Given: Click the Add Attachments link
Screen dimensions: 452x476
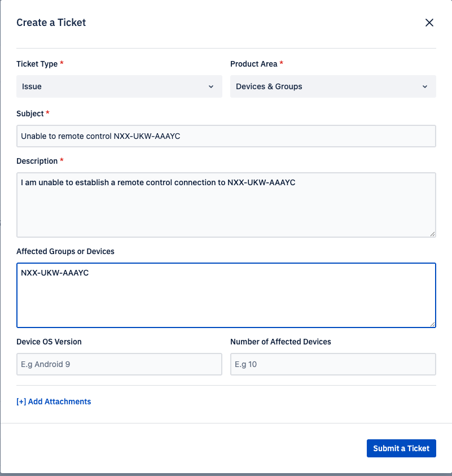Looking at the screenshot, I should 54,401.
